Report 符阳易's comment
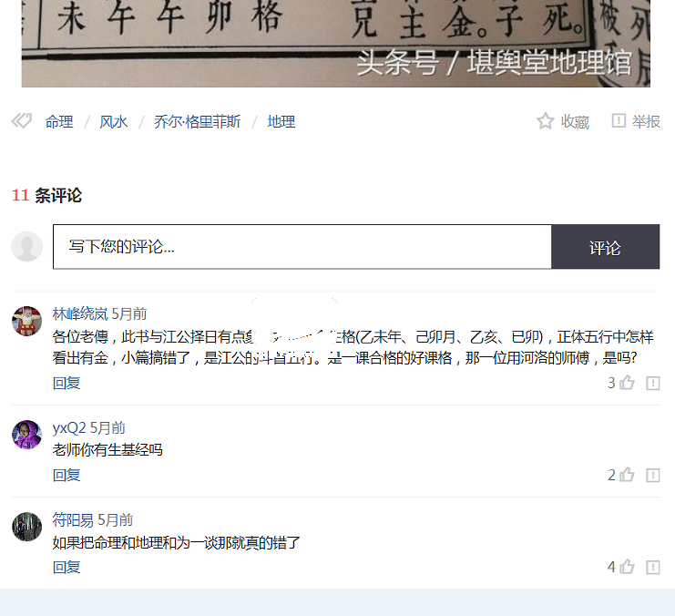This screenshot has width=675, height=616. click(653, 568)
